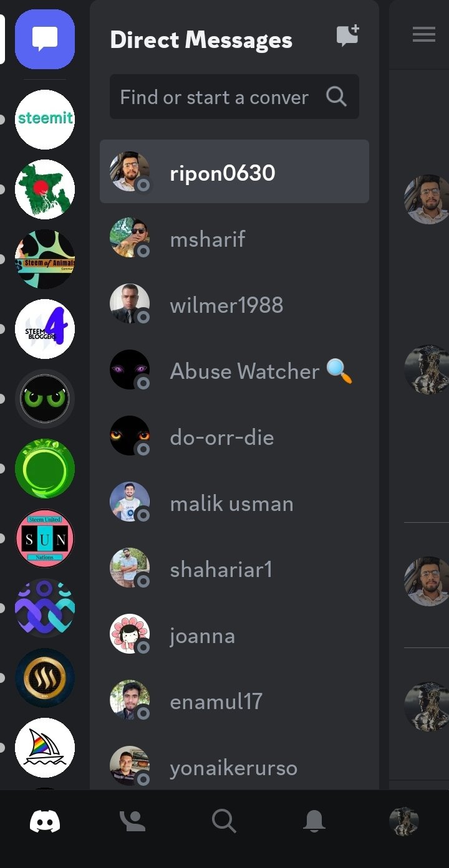Open conversation with ripon0630
This screenshot has height=868, width=449.
pyautogui.click(x=234, y=171)
